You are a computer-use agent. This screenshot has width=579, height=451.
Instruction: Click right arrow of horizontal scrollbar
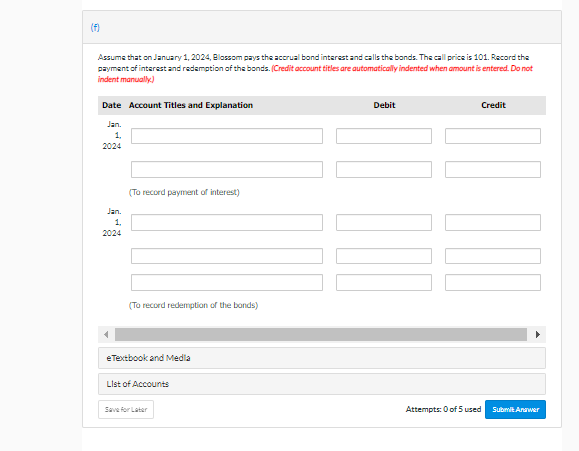click(x=538, y=334)
